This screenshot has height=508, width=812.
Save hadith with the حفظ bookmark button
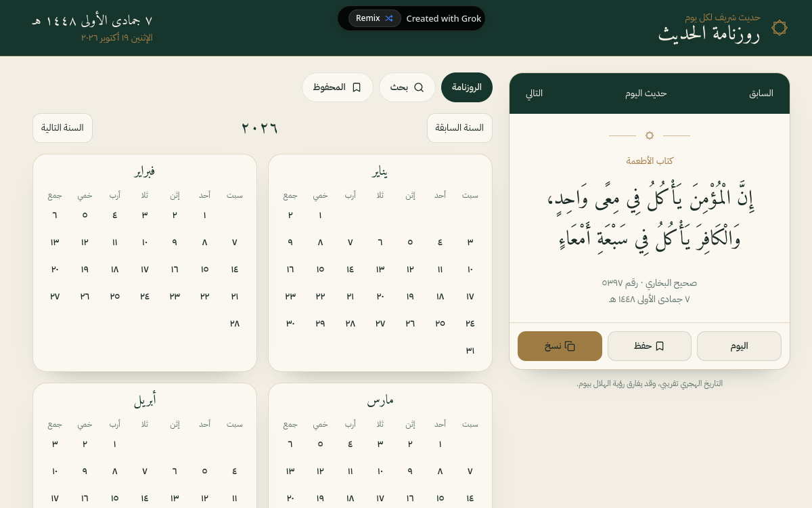pos(650,346)
